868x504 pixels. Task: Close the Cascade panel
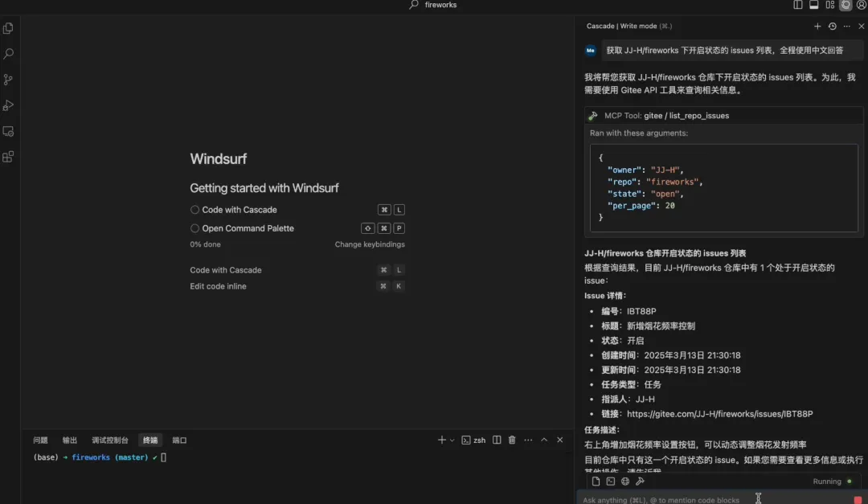pos(862,26)
